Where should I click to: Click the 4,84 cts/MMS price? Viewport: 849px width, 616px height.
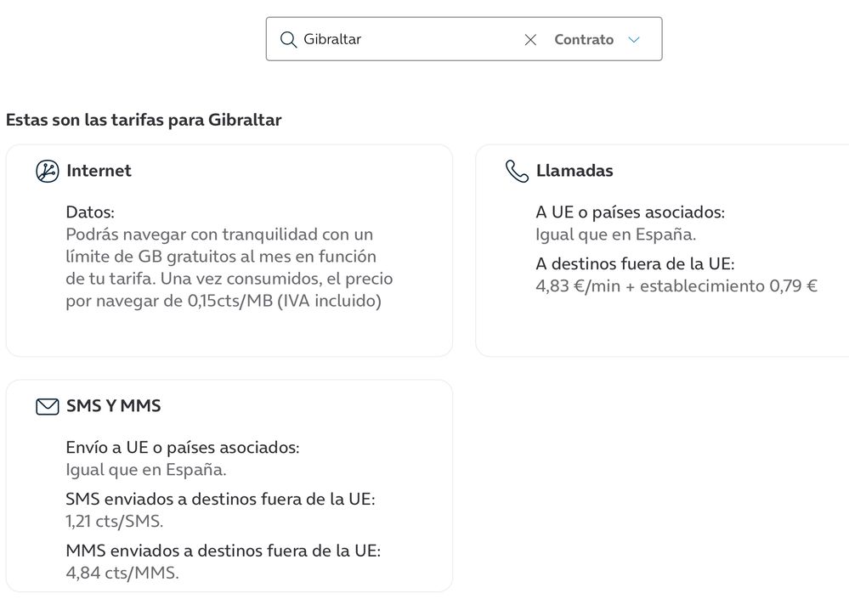click(122, 574)
